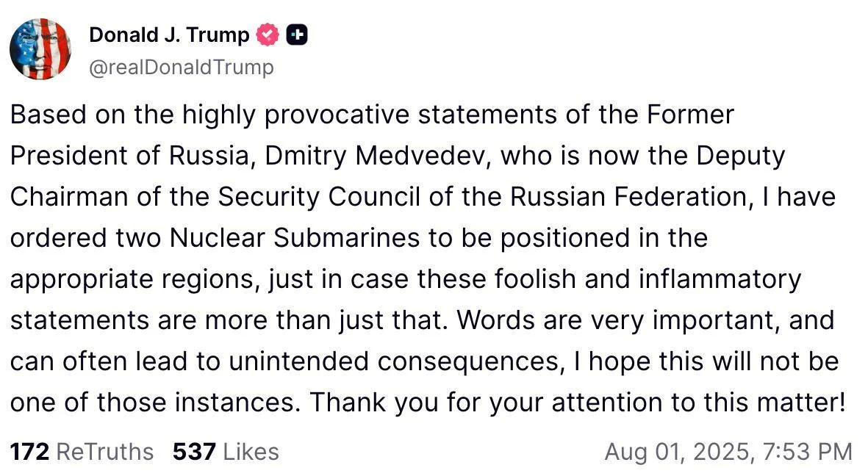The image size is (868, 476).
Task: Click the red verified checkmark badge
Action: tap(268, 35)
